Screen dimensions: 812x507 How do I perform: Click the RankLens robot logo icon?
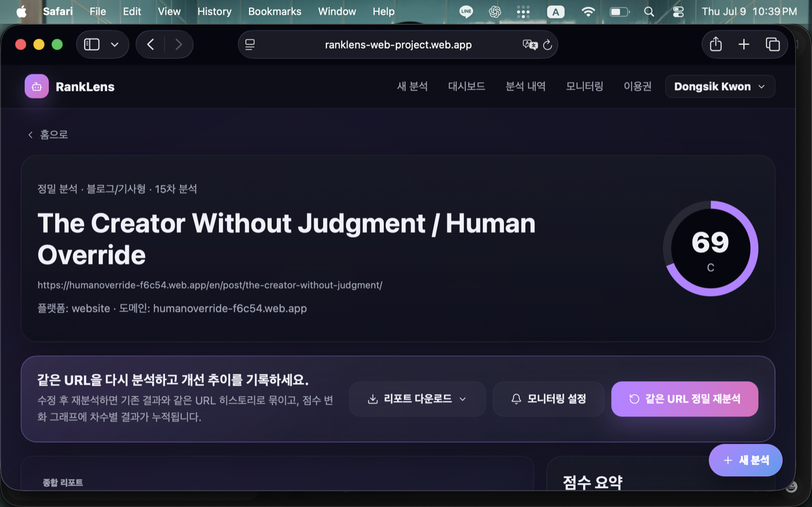(x=36, y=87)
